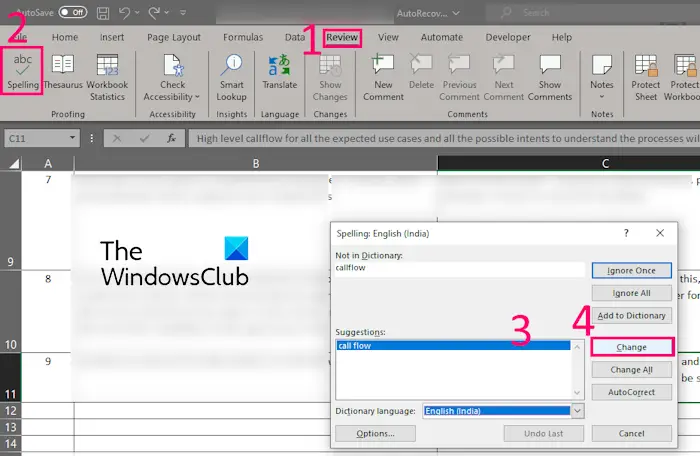The image size is (700, 456).
Task: Open the Translate tool
Action: pos(279,71)
